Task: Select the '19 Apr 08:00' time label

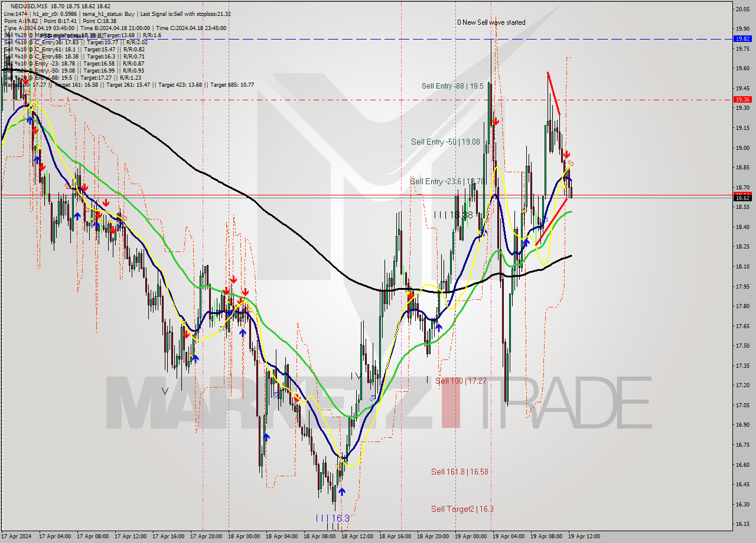Action: point(547,537)
